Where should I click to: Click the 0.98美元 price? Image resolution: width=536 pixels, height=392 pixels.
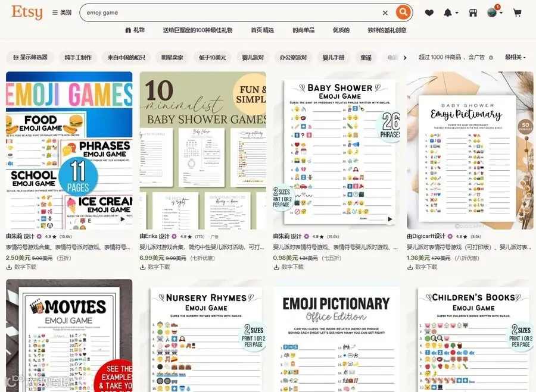(285, 258)
